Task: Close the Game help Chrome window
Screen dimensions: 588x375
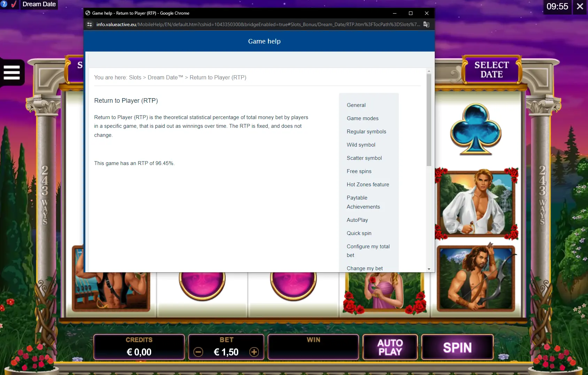Action: coord(427,13)
